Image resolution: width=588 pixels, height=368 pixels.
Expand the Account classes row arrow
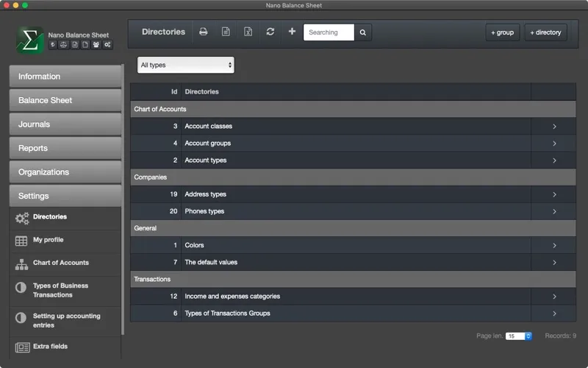(x=554, y=127)
